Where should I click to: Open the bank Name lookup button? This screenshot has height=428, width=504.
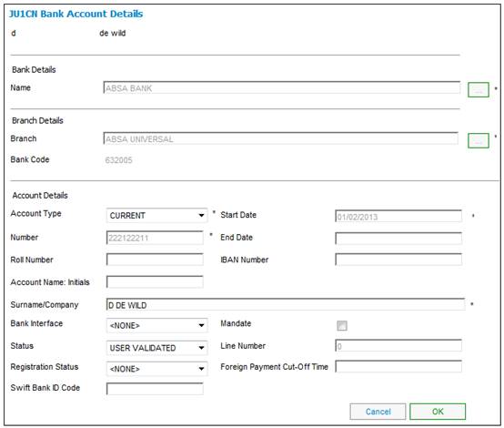[479, 89]
